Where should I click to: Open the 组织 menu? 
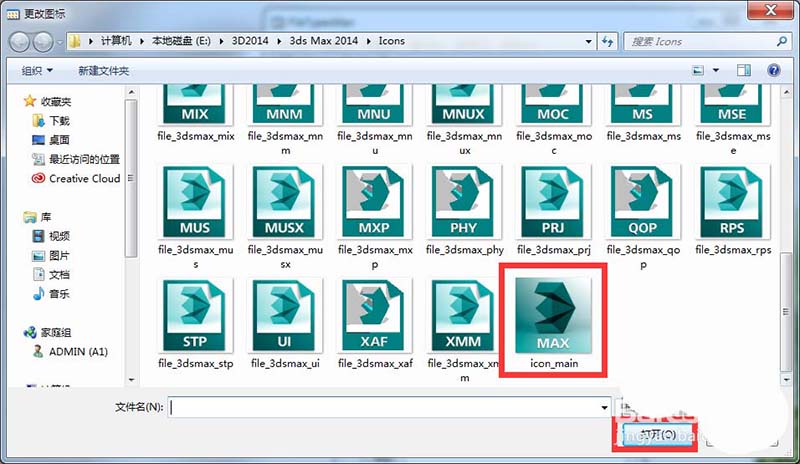(37, 70)
